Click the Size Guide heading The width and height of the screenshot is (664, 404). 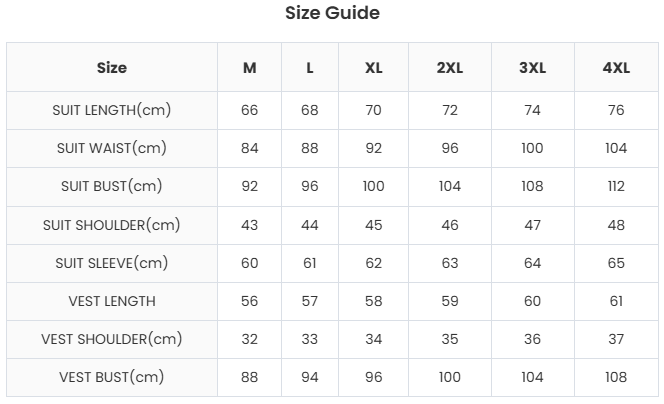pos(332,13)
